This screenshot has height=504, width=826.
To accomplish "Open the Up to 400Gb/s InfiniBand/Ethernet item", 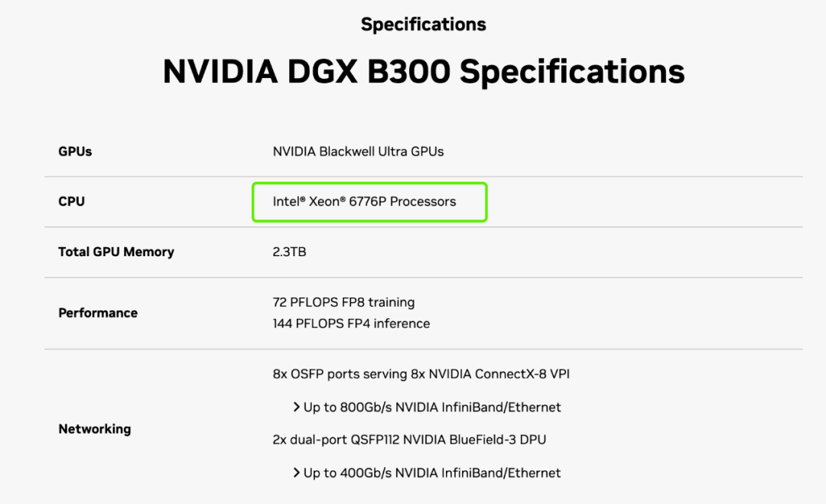I will (x=432, y=473).
